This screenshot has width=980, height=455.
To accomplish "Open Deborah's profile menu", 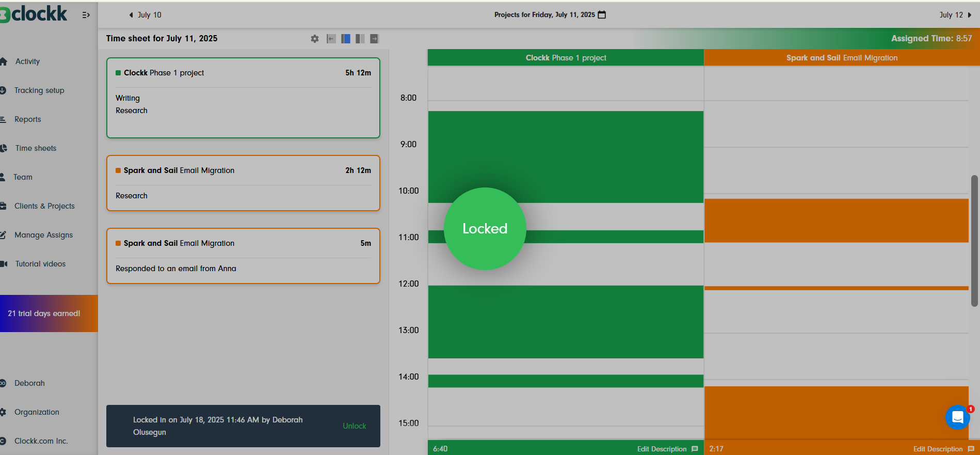I will click(x=29, y=383).
